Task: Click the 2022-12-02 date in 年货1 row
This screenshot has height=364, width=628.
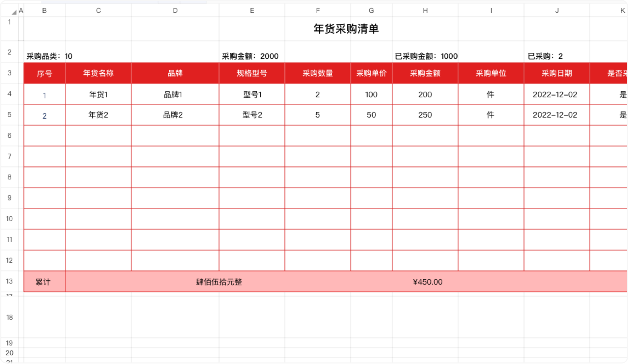Action: pos(557,94)
